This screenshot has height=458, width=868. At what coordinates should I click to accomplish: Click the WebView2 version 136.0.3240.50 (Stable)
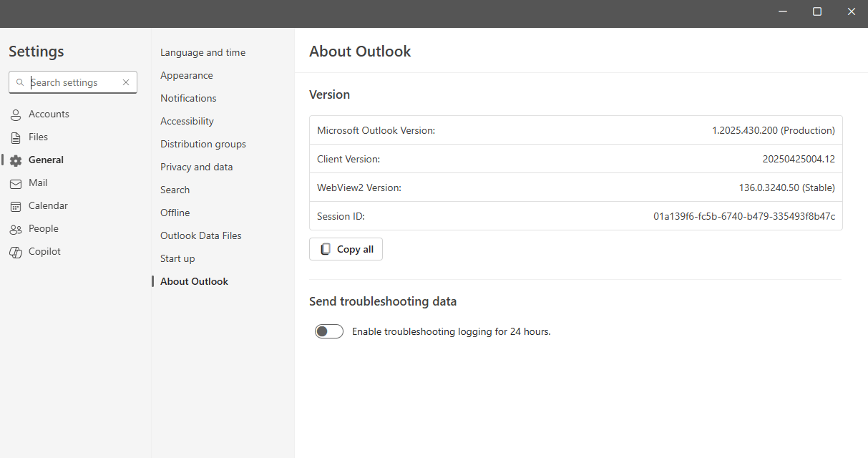(x=787, y=187)
